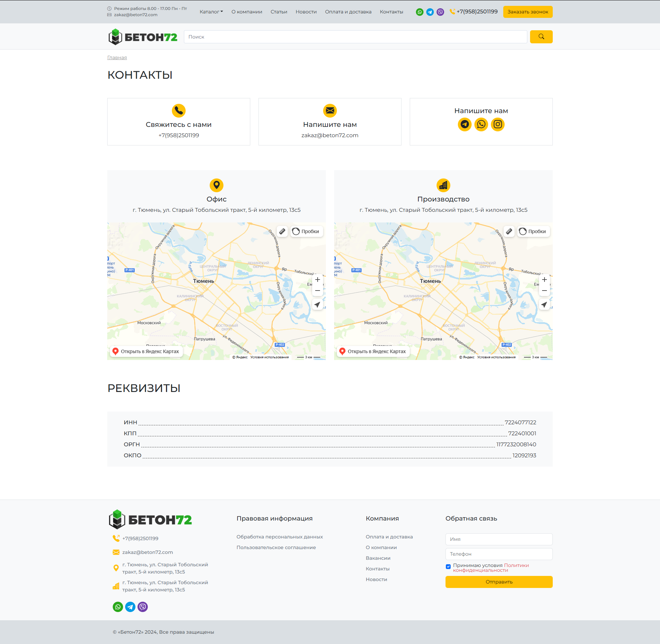Click footer email zakaz@beton72.com
The width and height of the screenshot is (660, 644).
[x=147, y=552]
